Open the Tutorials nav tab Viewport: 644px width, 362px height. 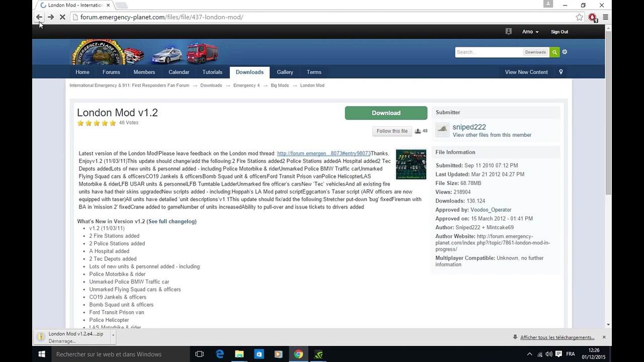(x=212, y=72)
